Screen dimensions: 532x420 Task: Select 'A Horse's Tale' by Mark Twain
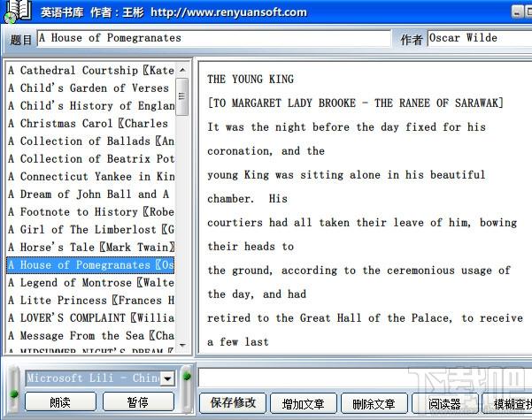pos(91,247)
